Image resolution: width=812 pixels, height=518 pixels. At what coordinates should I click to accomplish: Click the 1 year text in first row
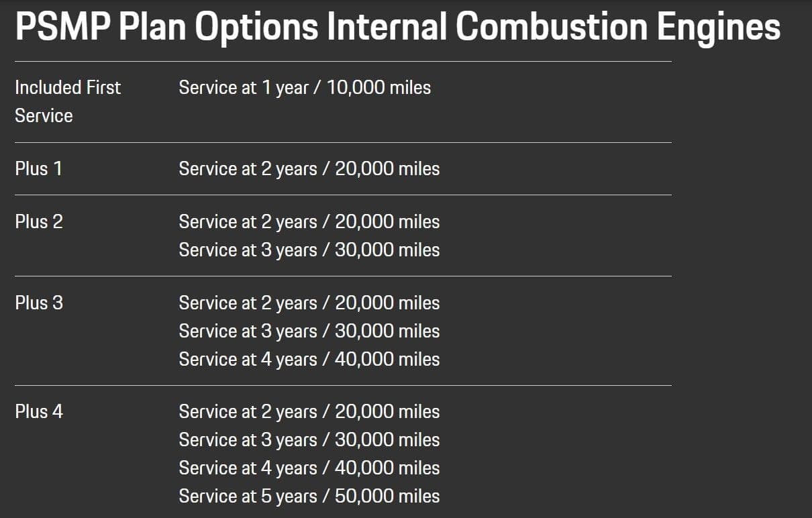(x=285, y=88)
